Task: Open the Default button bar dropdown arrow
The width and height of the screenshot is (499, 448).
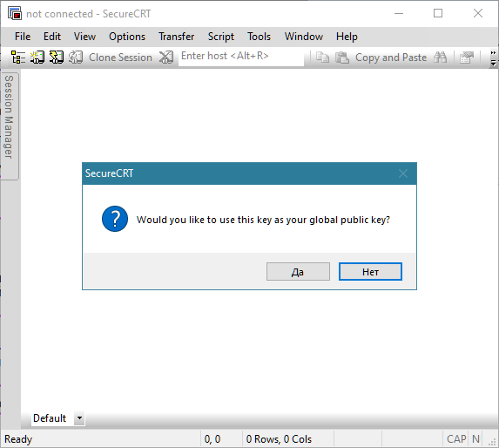Action: (x=79, y=417)
